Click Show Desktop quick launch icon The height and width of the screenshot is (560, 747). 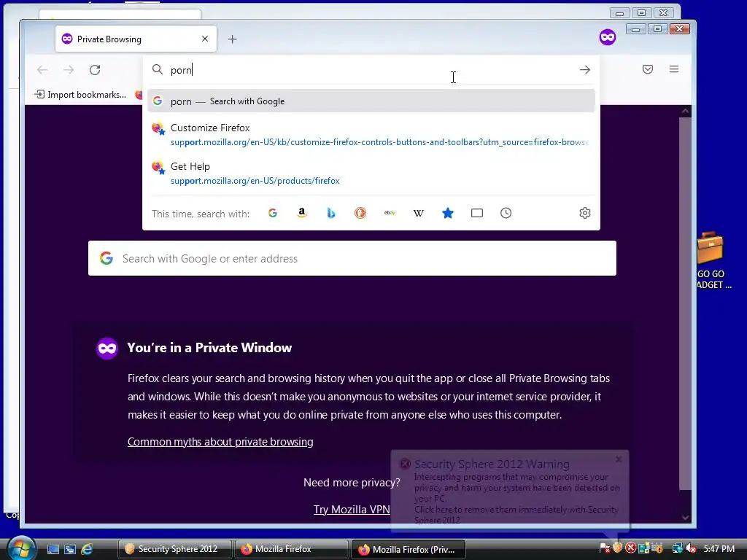(x=53, y=549)
